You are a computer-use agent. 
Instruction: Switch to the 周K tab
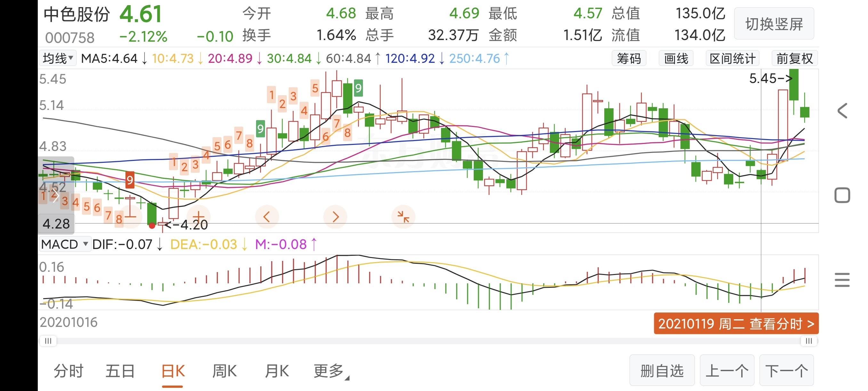tap(224, 371)
